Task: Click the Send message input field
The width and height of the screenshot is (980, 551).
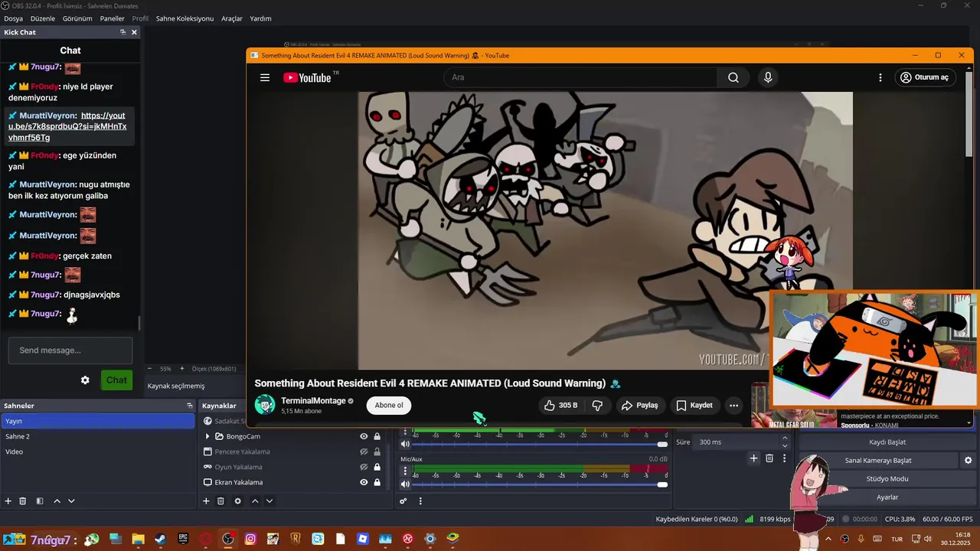Action: 70,350
